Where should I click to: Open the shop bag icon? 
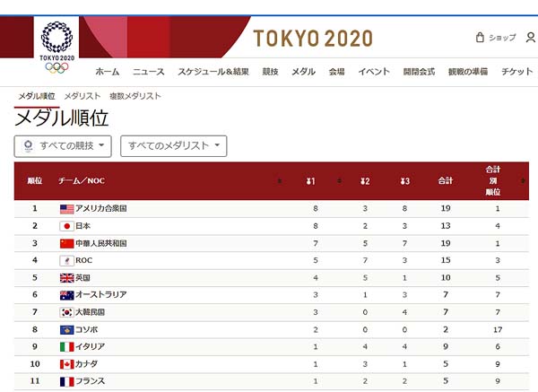point(480,38)
